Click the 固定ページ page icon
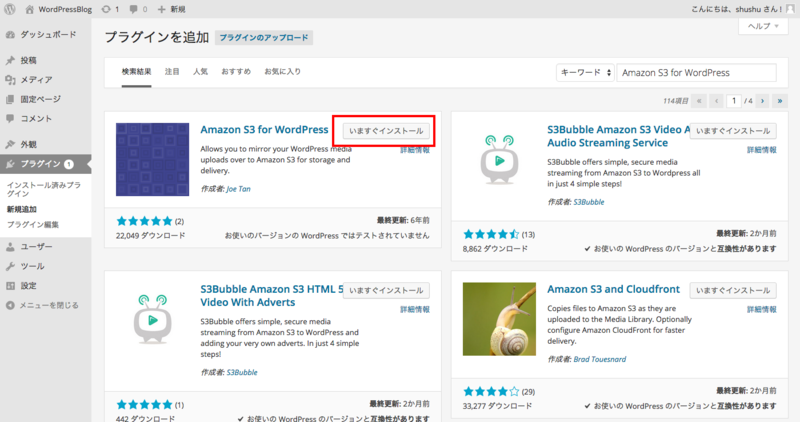 point(10,99)
